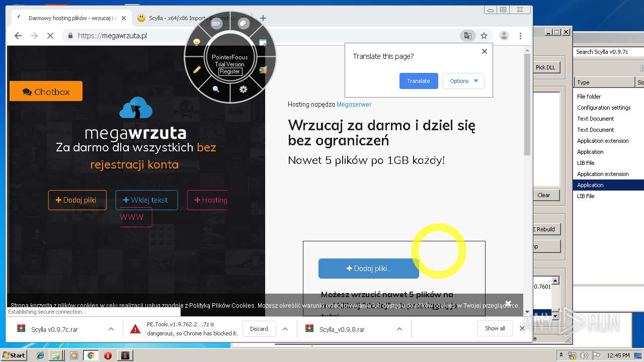
Task: Dismiss the cookies notice banner
Action: (x=508, y=304)
